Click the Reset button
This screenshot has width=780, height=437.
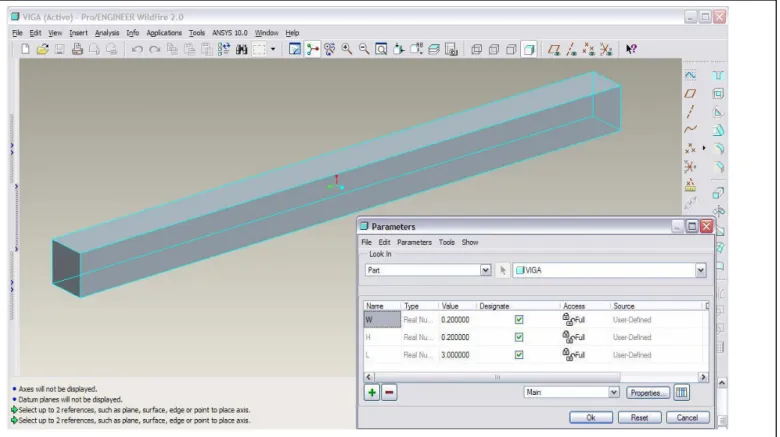pos(639,418)
